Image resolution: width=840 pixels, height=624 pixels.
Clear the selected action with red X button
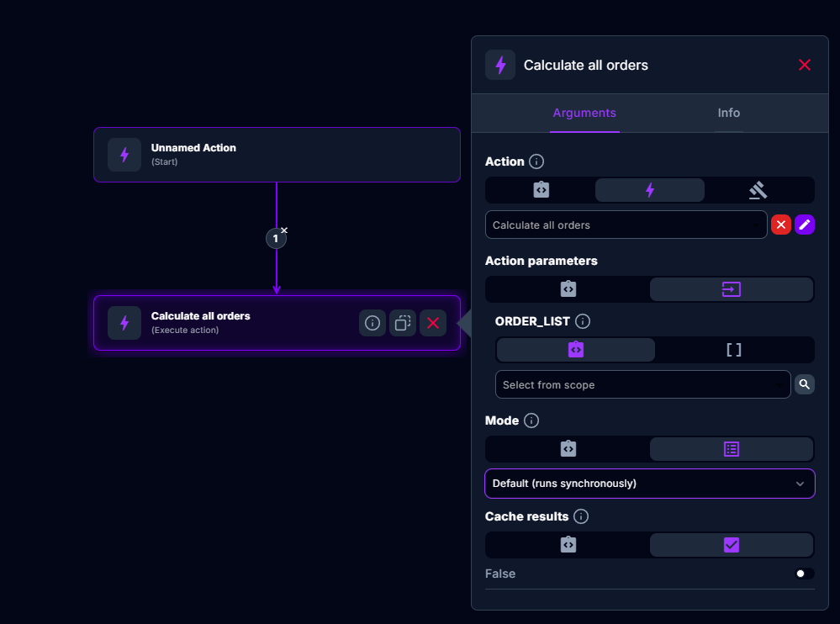coord(781,225)
